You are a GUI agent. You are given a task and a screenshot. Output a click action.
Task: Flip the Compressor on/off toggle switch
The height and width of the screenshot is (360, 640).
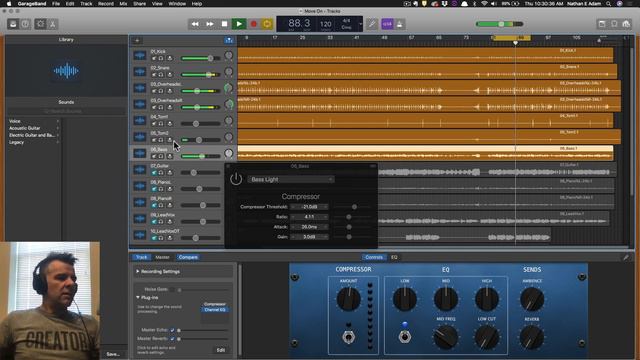tap(348, 337)
